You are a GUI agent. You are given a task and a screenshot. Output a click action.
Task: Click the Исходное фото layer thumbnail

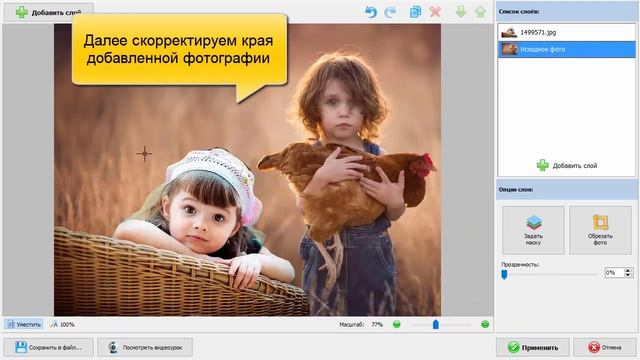509,49
